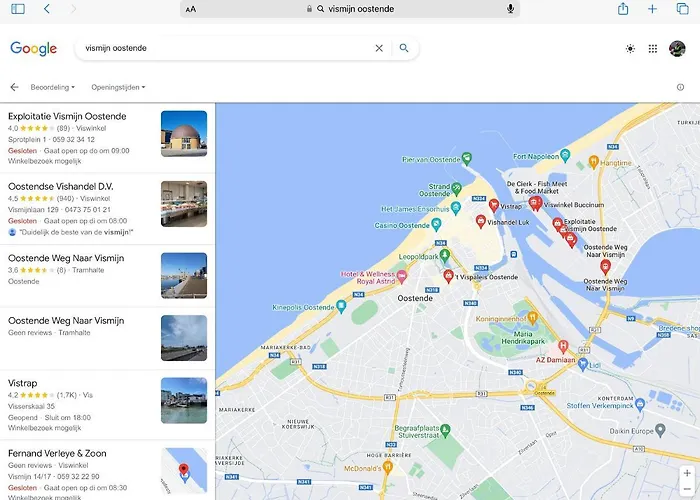This screenshot has width=700, height=500.
Task: Open the Google apps grid
Action: tap(653, 49)
